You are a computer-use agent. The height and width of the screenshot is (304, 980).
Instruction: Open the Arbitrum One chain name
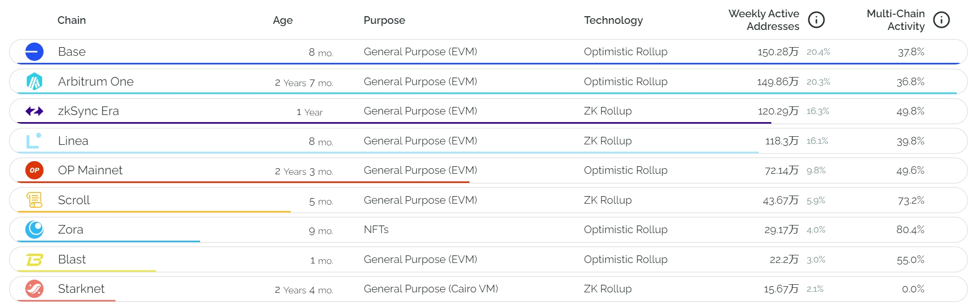click(x=96, y=82)
